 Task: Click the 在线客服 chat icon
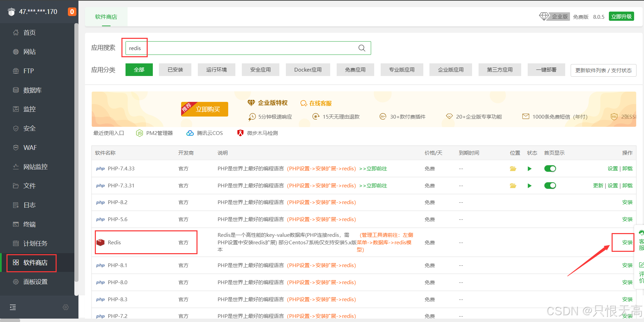pyautogui.click(x=304, y=103)
